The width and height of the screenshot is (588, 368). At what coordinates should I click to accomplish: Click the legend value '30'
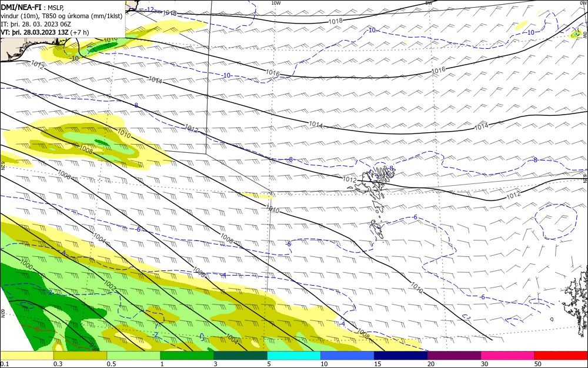pos(485,364)
